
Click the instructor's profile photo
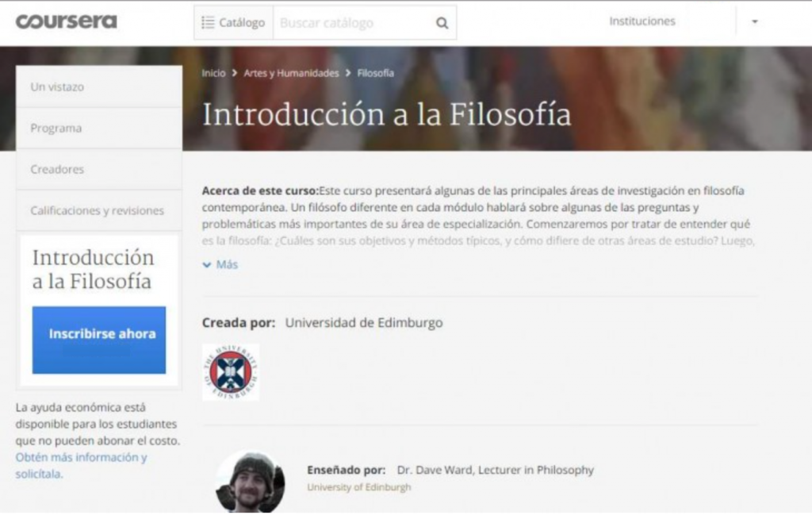[250, 482]
